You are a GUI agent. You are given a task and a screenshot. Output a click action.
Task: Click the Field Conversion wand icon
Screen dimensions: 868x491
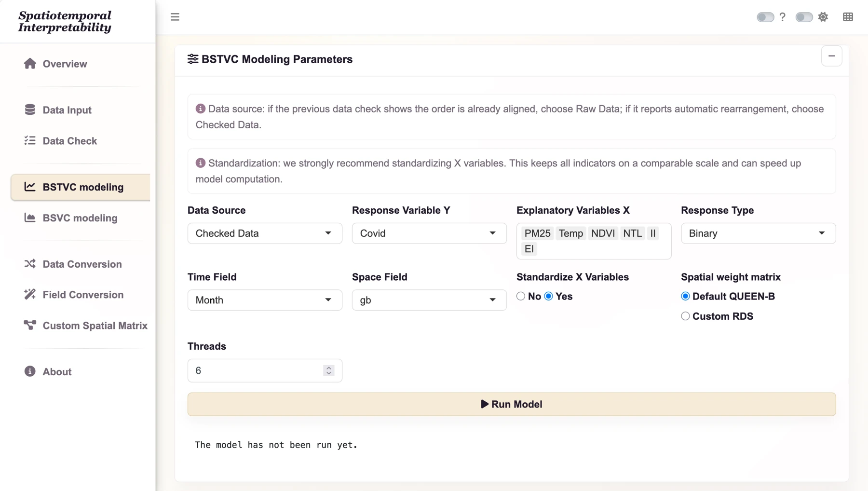point(30,294)
